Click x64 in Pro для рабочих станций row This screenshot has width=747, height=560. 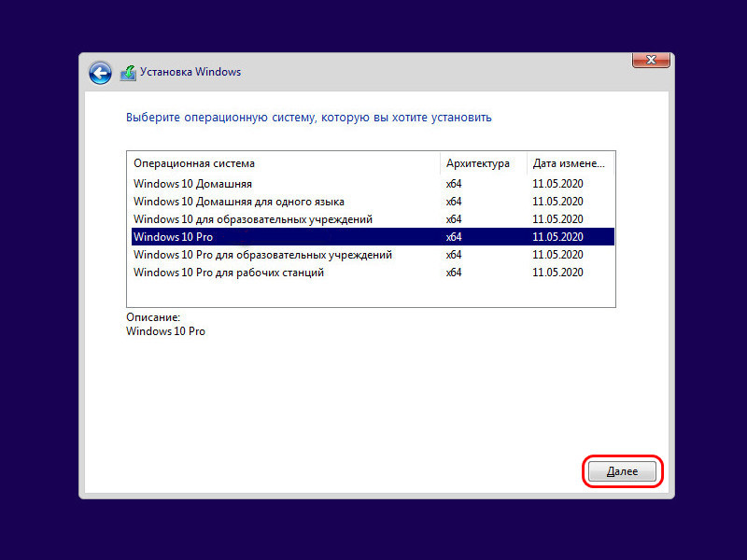tap(454, 273)
